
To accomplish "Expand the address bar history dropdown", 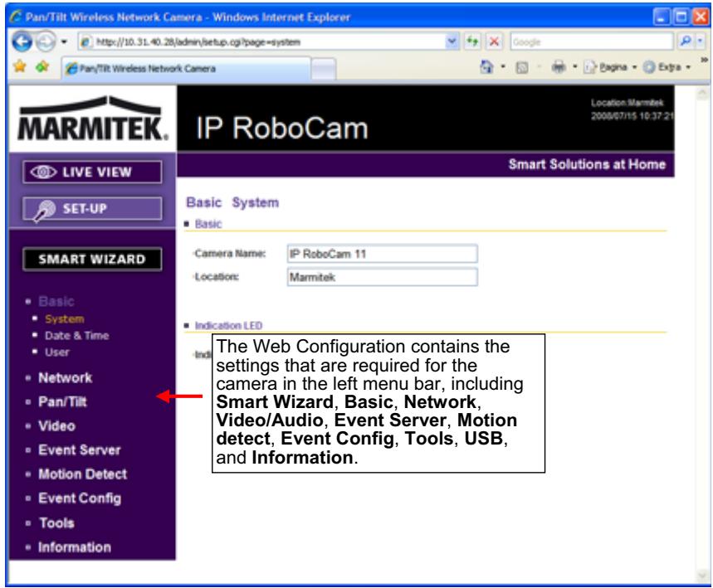I will [452, 41].
